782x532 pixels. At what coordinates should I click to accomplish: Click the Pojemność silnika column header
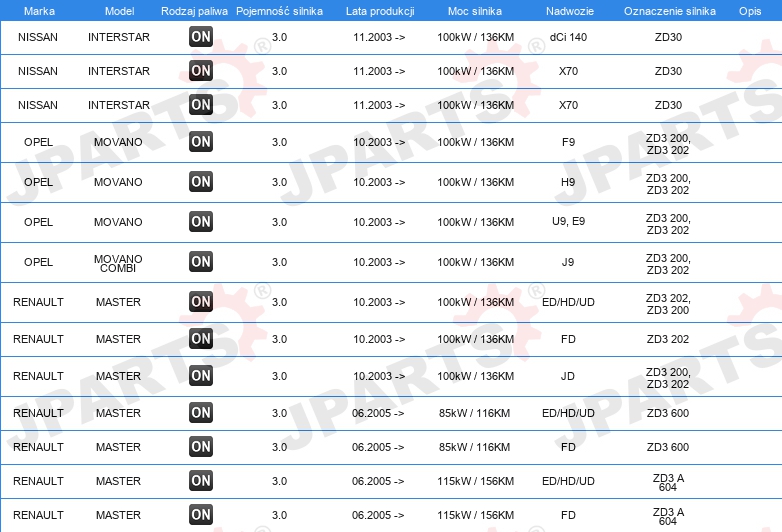click(x=279, y=11)
